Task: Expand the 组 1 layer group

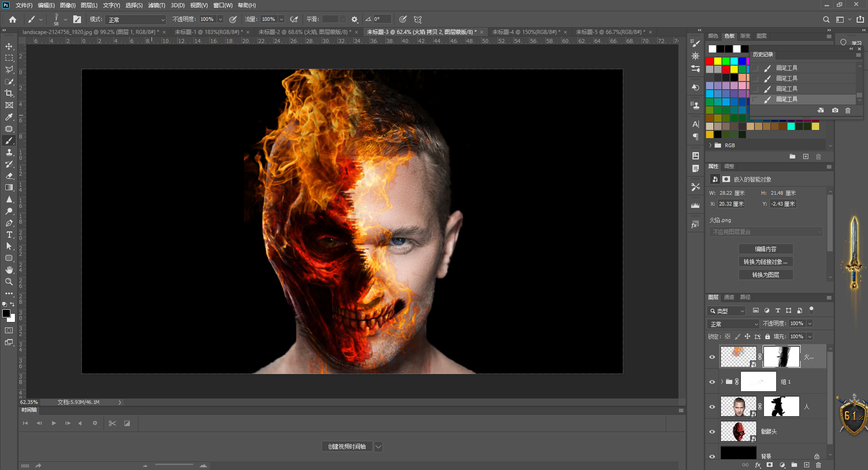Action: pos(722,382)
